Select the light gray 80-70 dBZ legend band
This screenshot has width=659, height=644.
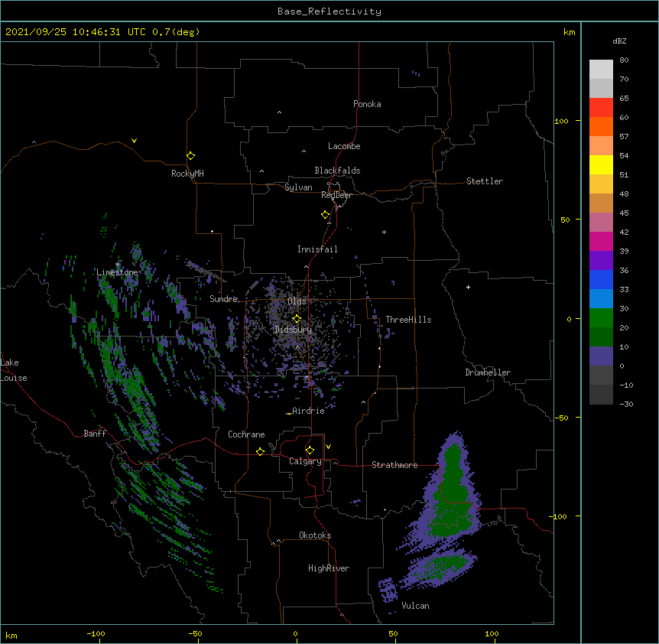(601, 70)
